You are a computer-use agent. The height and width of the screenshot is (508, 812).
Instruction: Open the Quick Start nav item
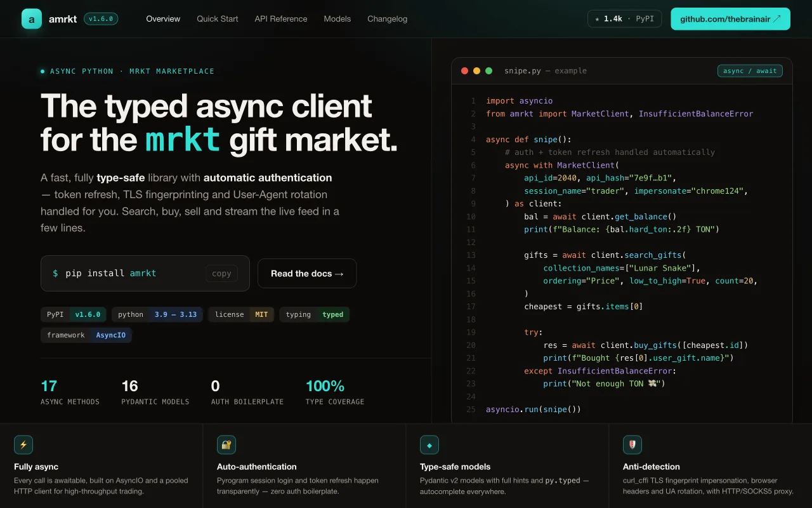coord(218,19)
